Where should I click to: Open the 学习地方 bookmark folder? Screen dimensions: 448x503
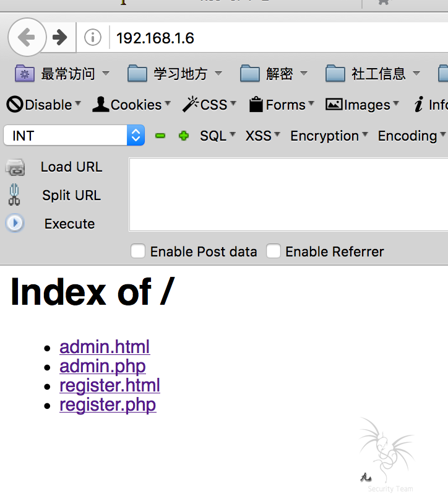174,74
